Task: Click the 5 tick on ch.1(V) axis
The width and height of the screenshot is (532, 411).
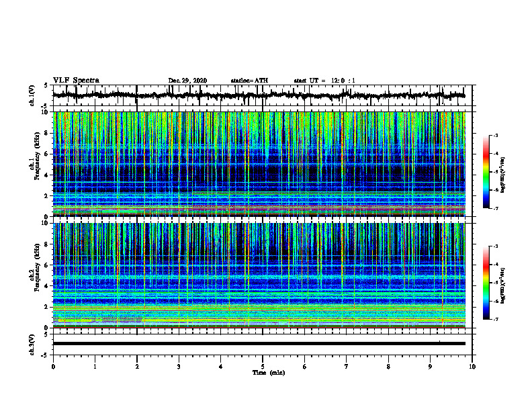Action: pos(46,86)
